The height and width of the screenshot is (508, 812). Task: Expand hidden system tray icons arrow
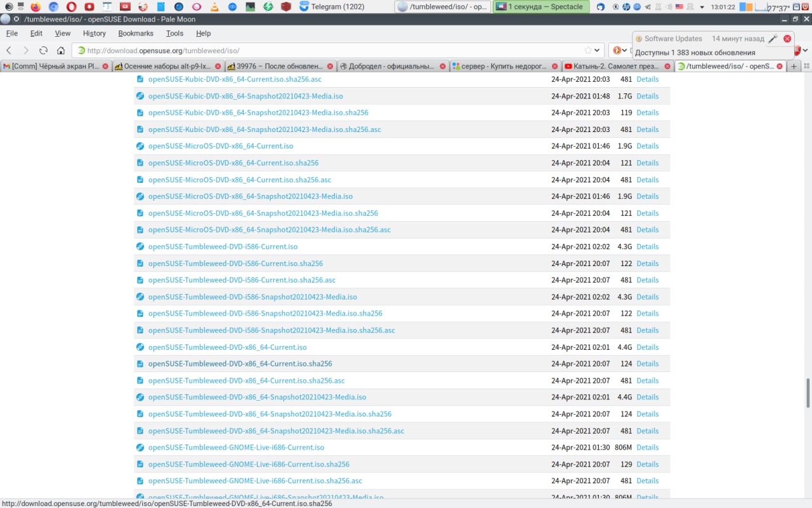tap(702, 7)
